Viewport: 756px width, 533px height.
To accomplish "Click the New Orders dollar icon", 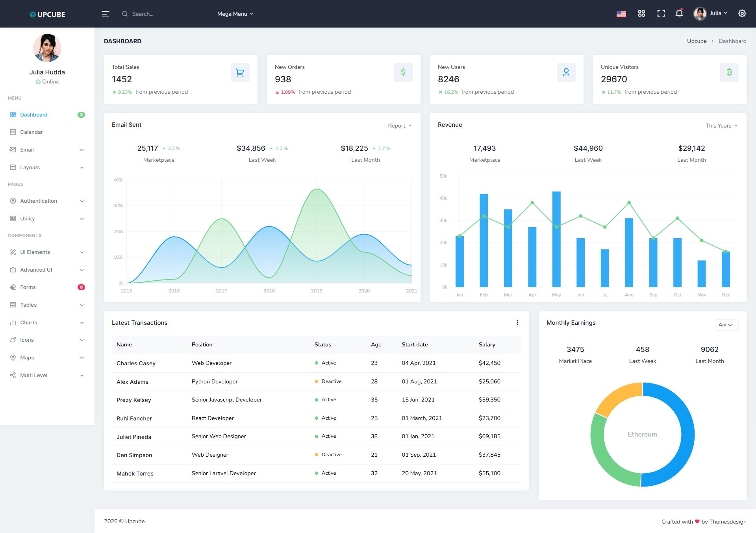I will coord(403,72).
